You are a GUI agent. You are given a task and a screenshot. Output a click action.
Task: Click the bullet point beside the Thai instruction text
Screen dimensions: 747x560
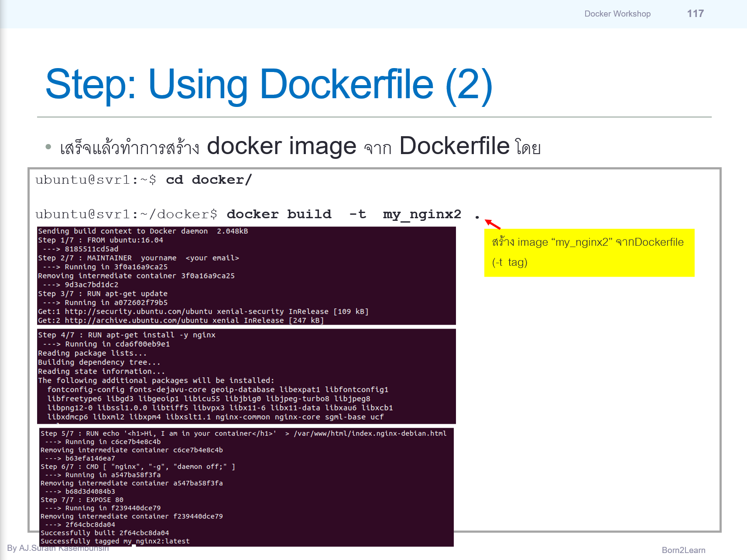tap(48, 145)
